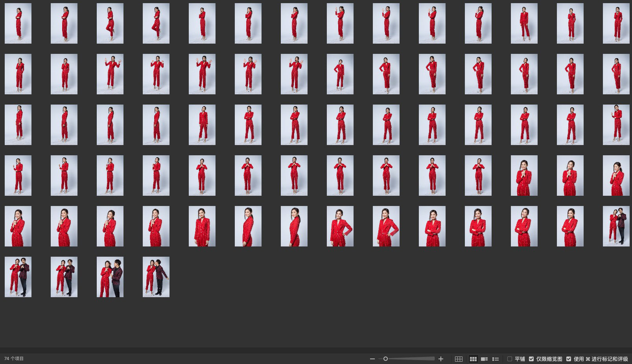Switch to details view layout
The image size is (632, 364).
click(x=485, y=359)
